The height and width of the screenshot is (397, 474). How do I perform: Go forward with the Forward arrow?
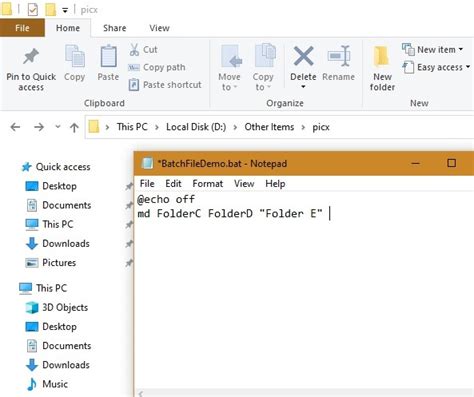point(39,127)
